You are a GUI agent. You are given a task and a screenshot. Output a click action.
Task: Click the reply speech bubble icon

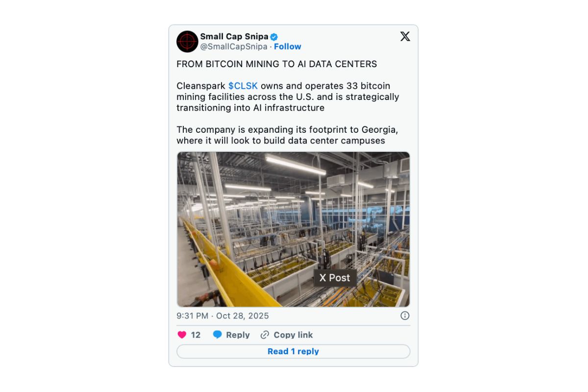[218, 335]
